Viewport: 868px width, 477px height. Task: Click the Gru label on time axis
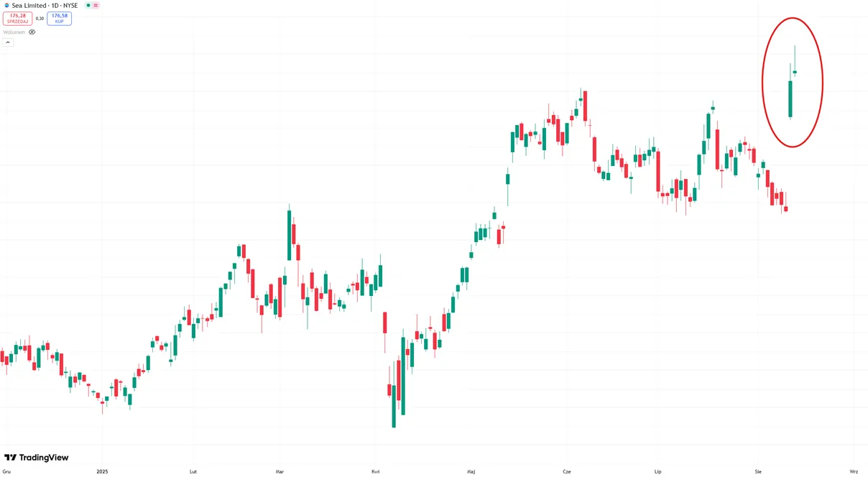(6, 471)
